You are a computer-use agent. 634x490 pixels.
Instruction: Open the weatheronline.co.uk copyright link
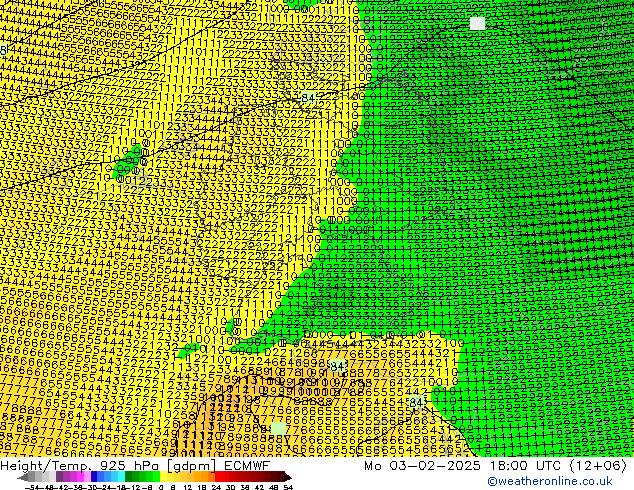click(550, 481)
